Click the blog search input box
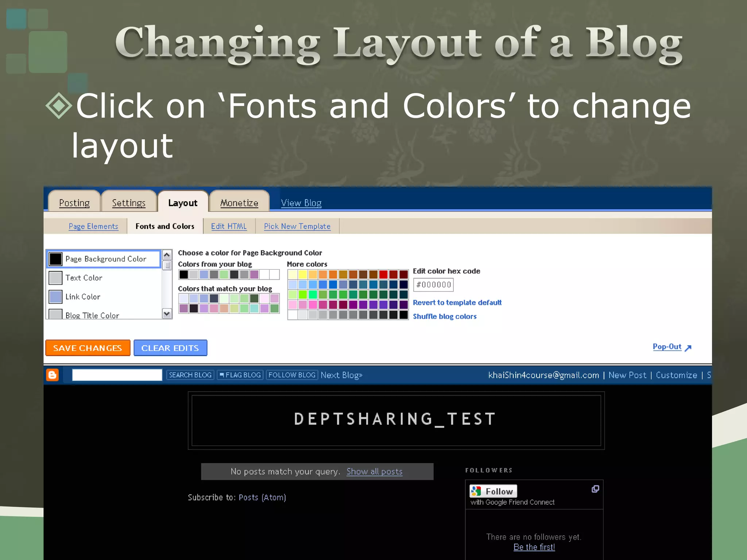 click(117, 375)
